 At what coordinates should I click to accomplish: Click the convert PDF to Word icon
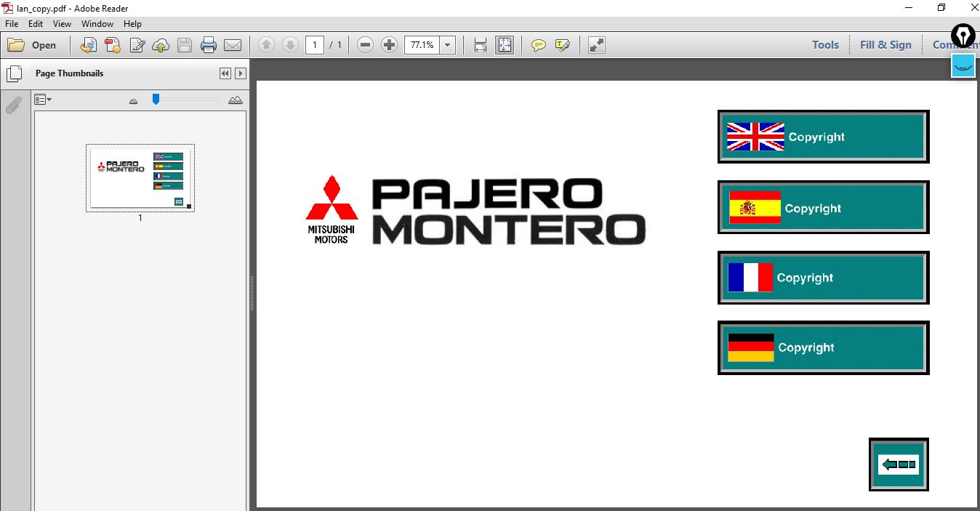[x=88, y=45]
